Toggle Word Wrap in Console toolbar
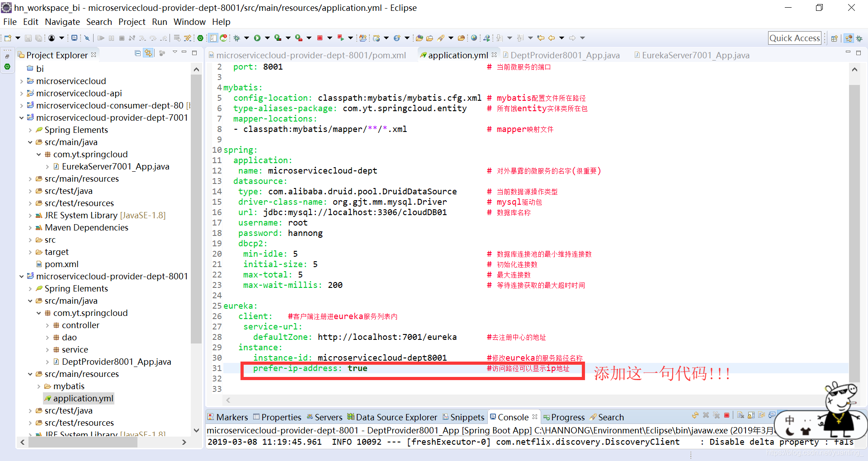Viewport: 868px width, 461px height. click(762, 415)
